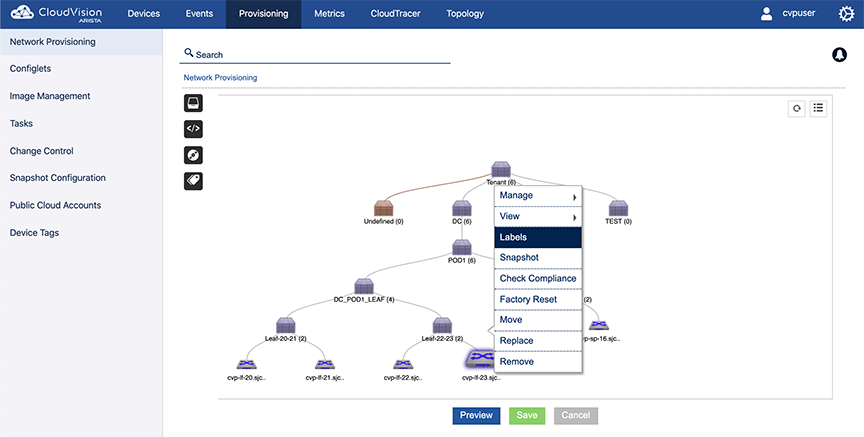Open the Topology tab
This screenshot has width=864, height=437.
tap(465, 14)
